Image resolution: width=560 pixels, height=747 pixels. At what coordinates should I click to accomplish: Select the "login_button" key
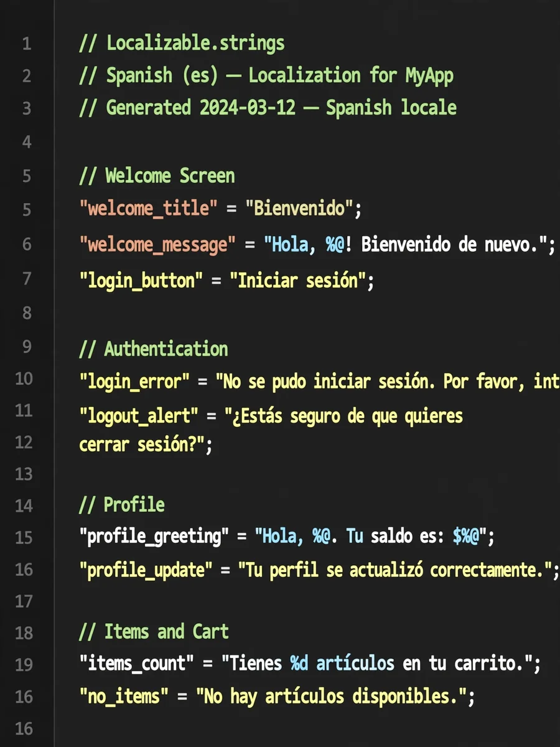click(141, 280)
